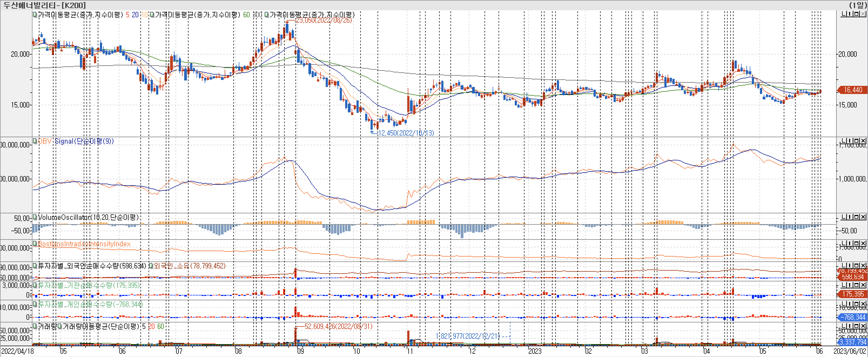868x357 pixels.
Task: Toggle the box before 외국인_소유 label
Action: [151, 266]
